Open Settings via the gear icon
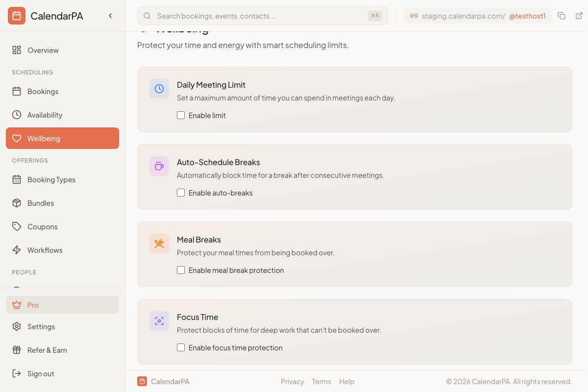The image size is (588, 392). (x=17, y=326)
